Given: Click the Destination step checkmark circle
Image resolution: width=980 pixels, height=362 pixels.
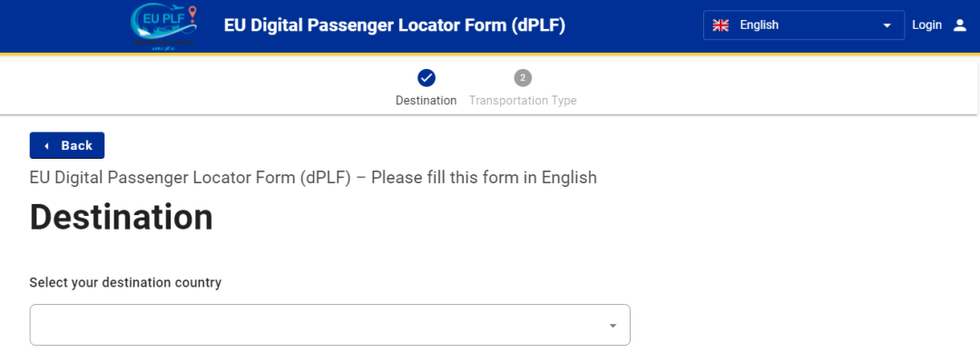Looking at the screenshot, I should pos(426,78).
